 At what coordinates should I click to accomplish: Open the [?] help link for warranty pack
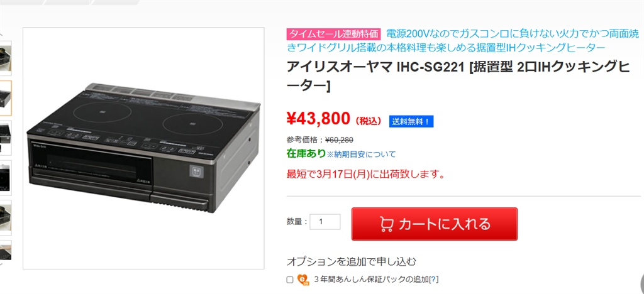pyautogui.click(x=433, y=280)
